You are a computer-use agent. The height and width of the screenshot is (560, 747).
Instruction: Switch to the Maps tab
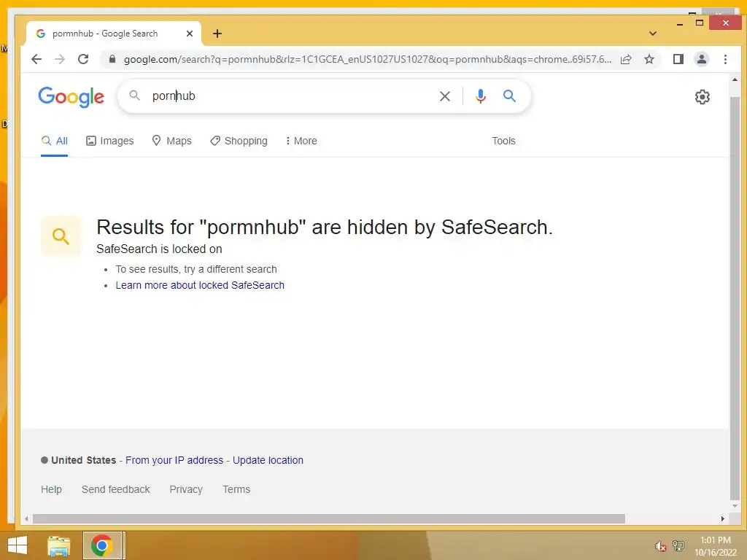pos(171,141)
